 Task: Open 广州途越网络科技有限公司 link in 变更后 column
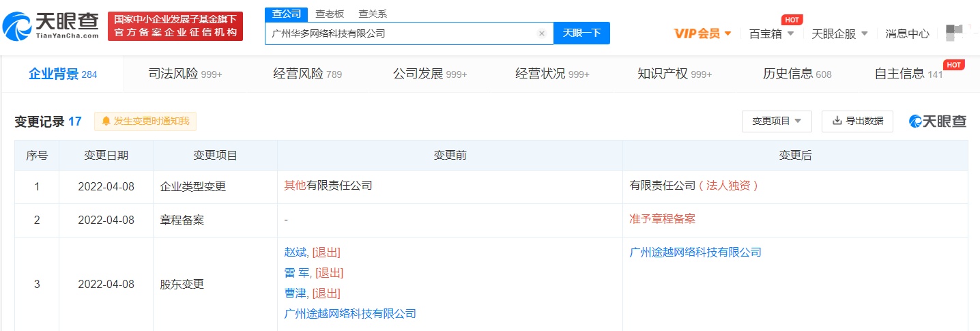(695, 253)
